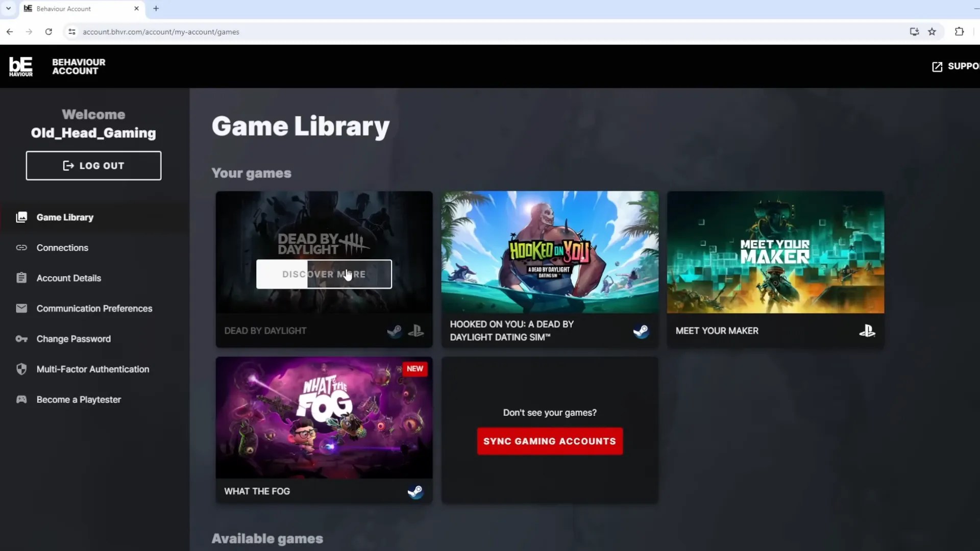Click the What The Fog game thumbnail
Image resolution: width=980 pixels, height=551 pixels.
pos(324,417)
